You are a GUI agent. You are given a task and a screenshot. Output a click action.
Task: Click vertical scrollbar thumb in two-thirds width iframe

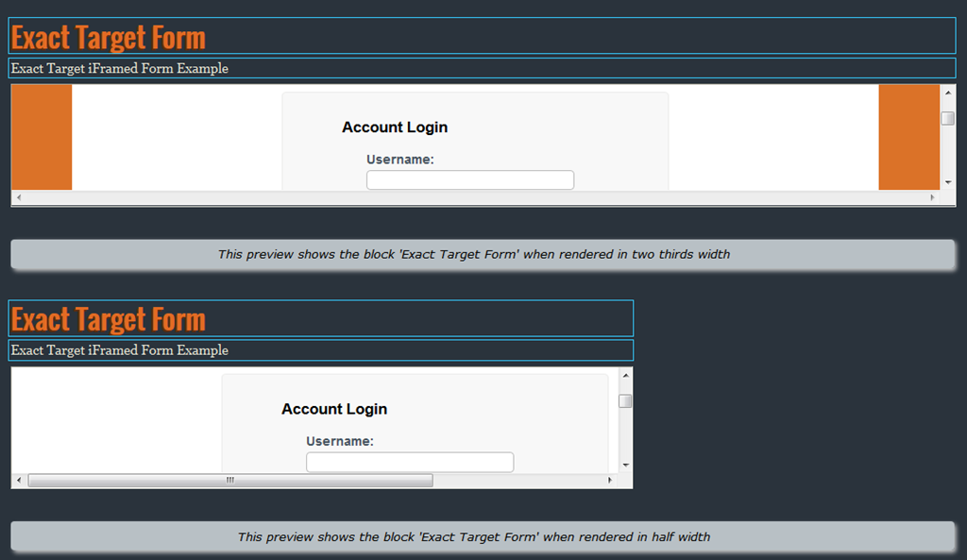(x=948, y=118)
